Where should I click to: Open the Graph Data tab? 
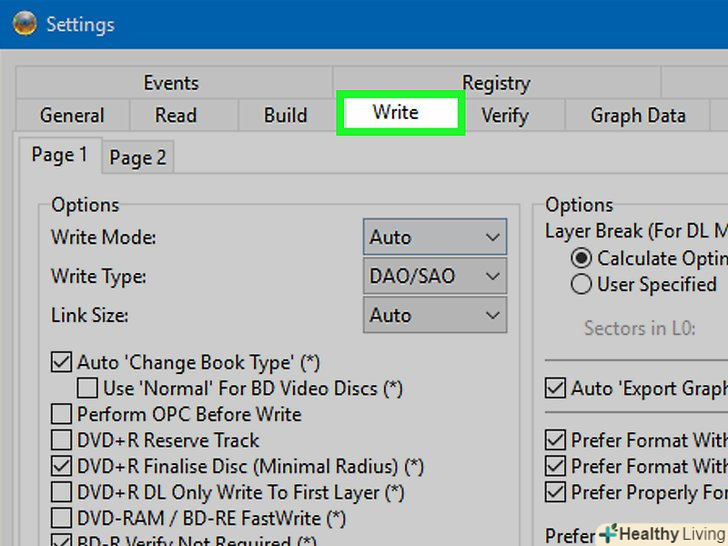point(638,116)
